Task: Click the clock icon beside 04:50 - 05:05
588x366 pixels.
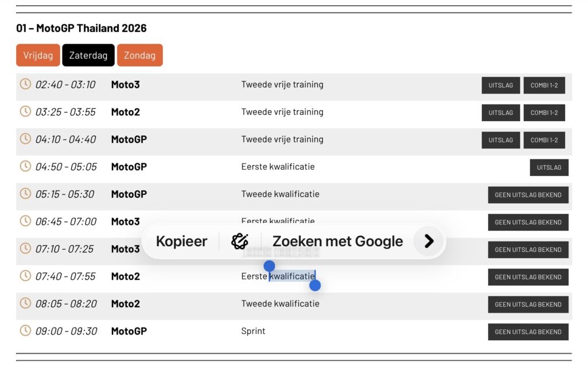Action: pyautogui.click(x=25, y=166)
